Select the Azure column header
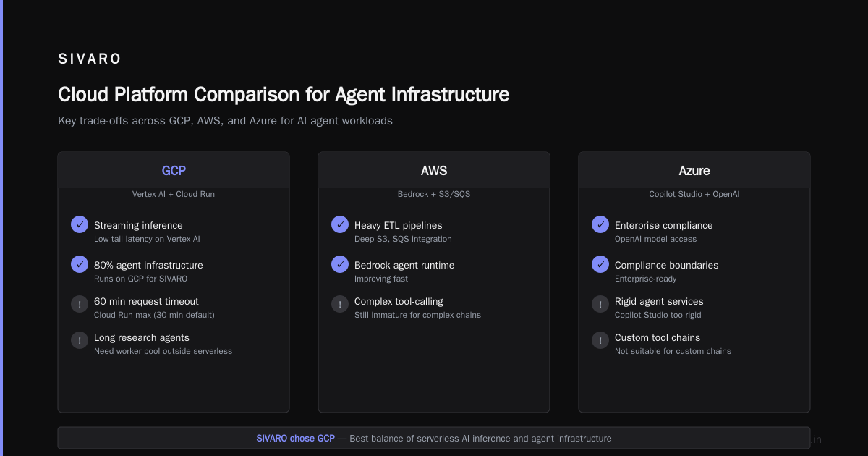Screen dimensions: 868x456 pyautogui.click(x=694, y=171)
